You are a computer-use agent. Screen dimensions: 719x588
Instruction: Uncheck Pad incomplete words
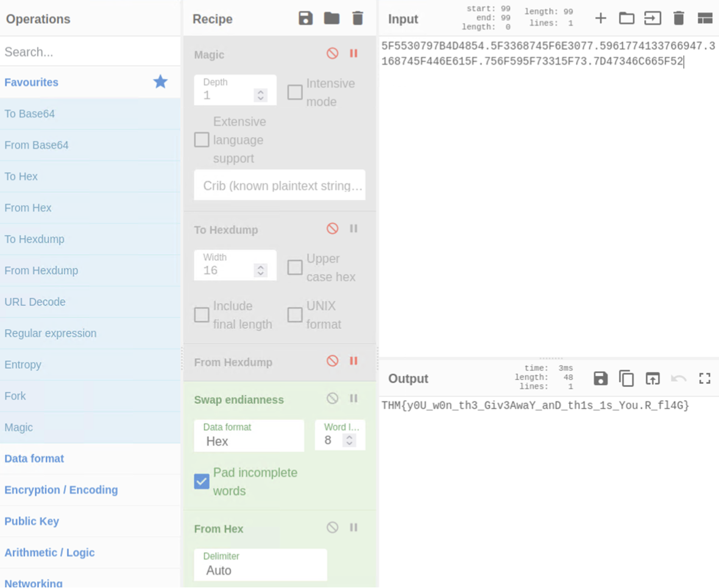[202, 481]
